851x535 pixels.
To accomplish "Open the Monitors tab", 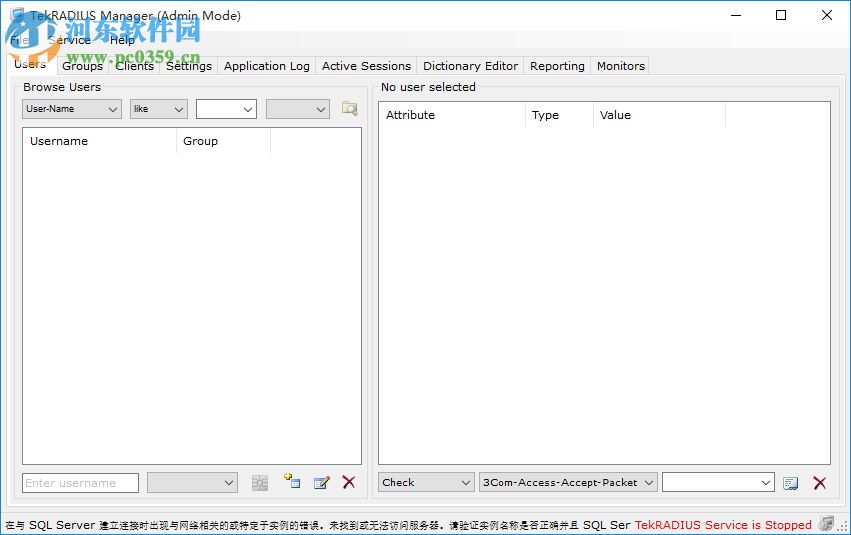I will (x=620, y=66).
